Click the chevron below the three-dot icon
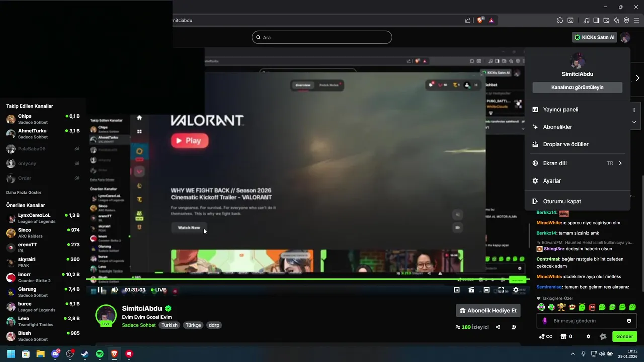 634,122
